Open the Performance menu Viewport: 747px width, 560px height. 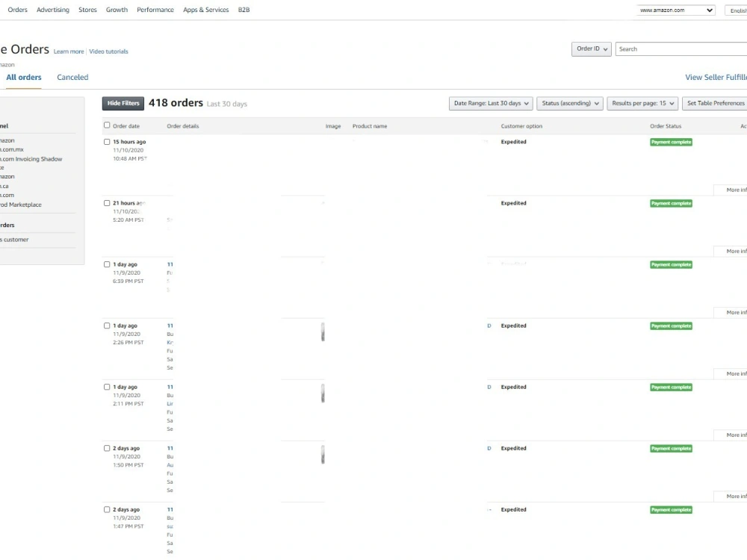155,10
